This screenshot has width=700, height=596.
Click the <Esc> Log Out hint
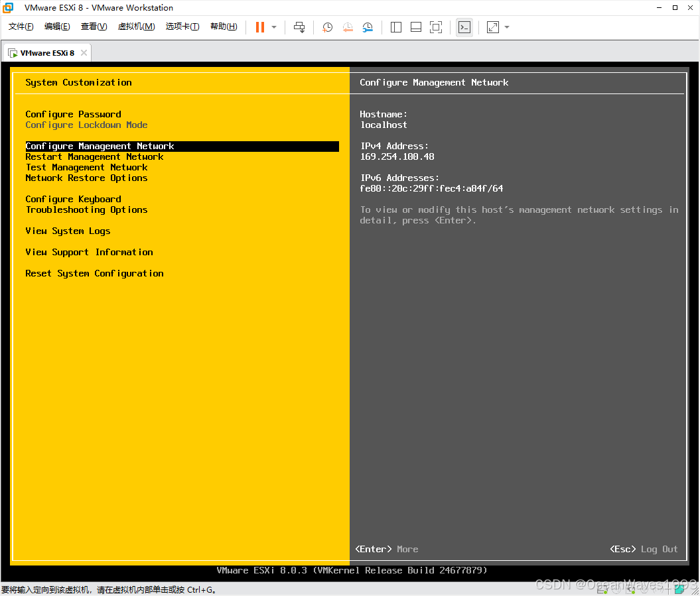point(644,549)
